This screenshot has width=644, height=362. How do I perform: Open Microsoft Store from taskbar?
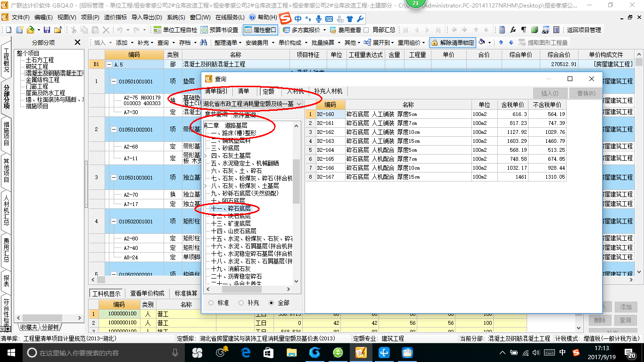click(x=269, y=352)
